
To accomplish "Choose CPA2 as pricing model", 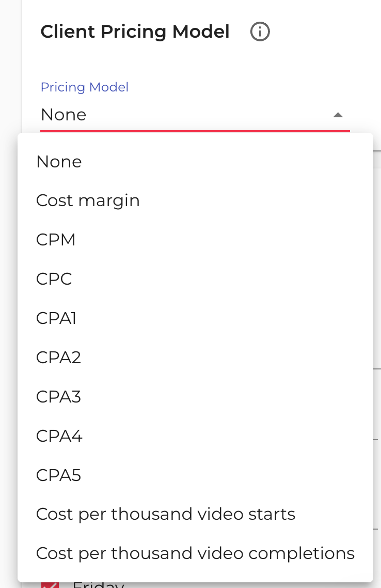I will point(58,358).
